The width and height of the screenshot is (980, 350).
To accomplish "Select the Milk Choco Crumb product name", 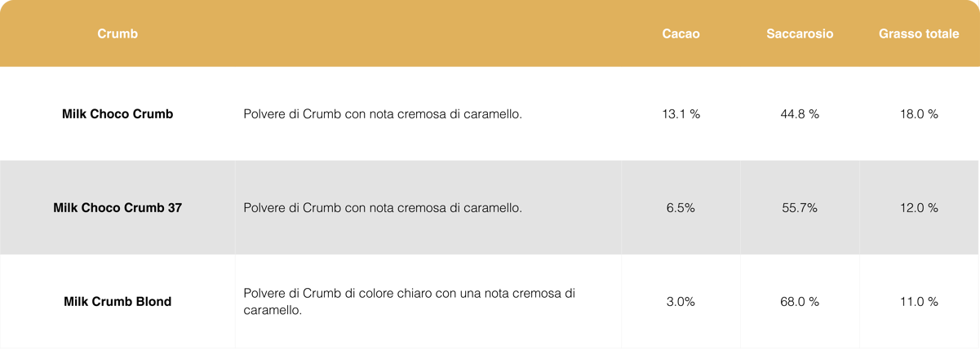I will point(118,114).
